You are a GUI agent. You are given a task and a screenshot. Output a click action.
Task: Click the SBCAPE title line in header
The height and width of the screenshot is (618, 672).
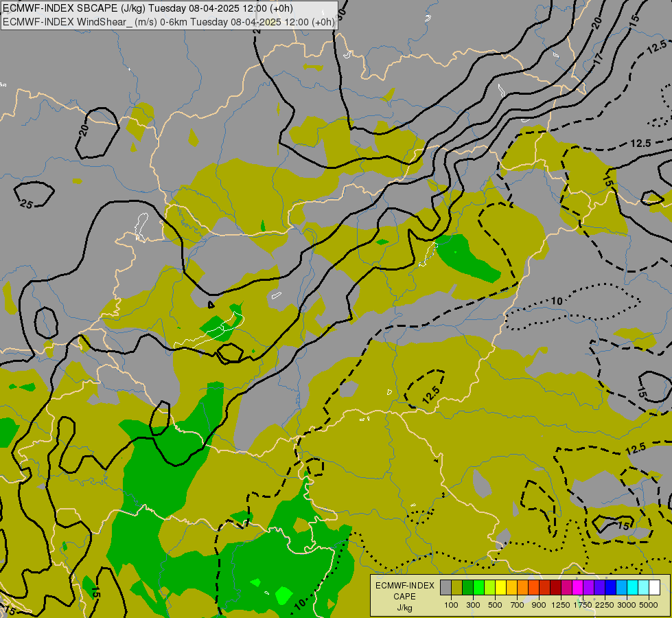pos(148,8)
